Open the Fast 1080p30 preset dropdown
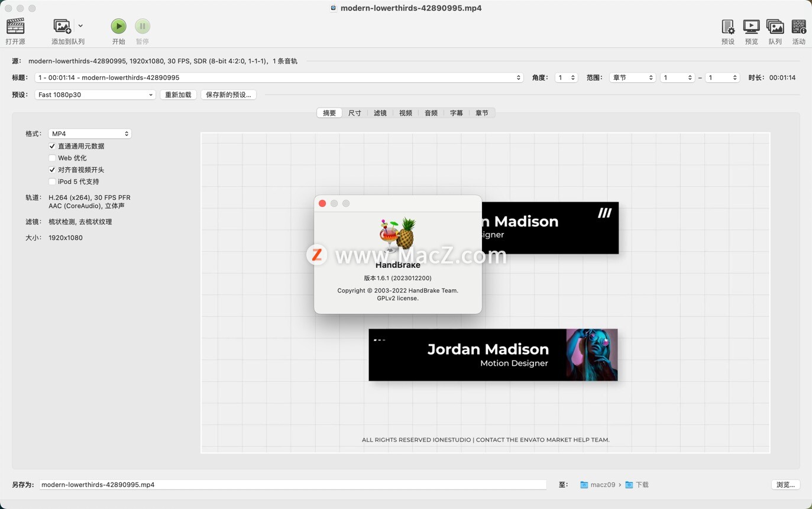Screen dimensions: 812x509 pyautogui.click(x=95, y=95)
